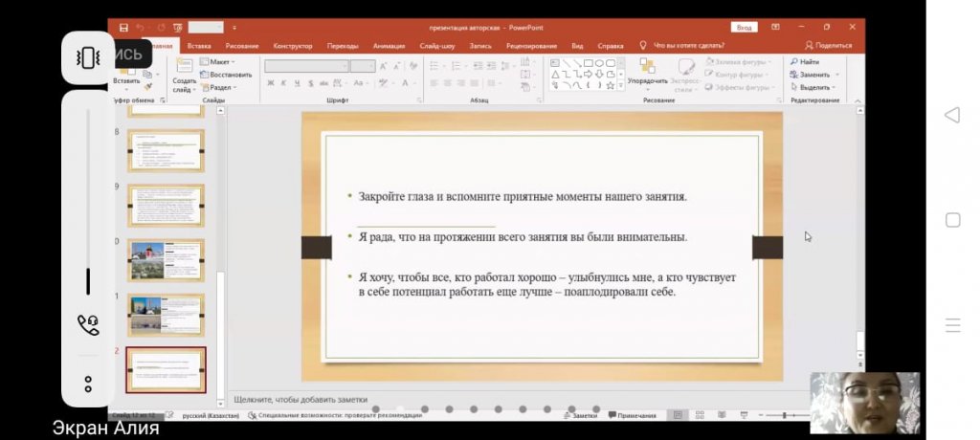
Task: Select the oval shape in shapes gallery
Action: (x=599, y=63)
